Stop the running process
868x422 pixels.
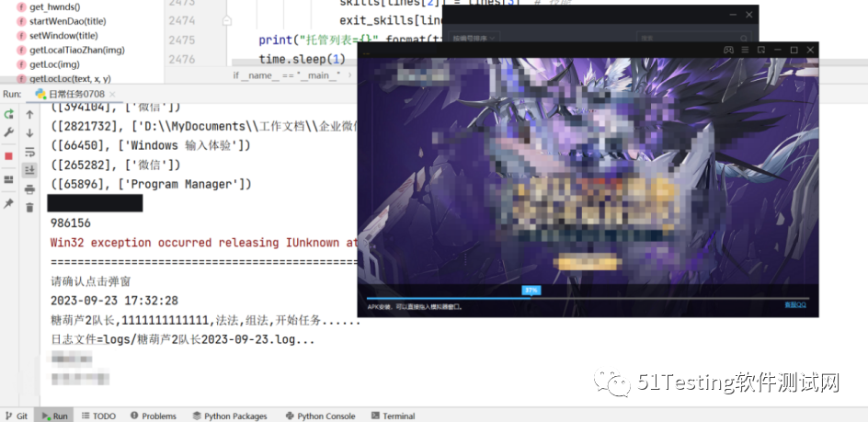pyautogui.click(x=8, y=156)
